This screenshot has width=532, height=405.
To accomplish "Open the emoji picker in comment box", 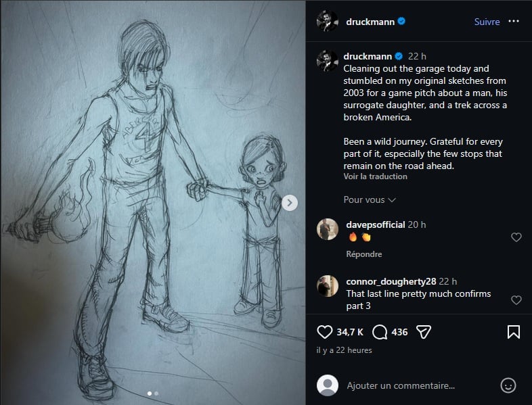I will point(508,385).
